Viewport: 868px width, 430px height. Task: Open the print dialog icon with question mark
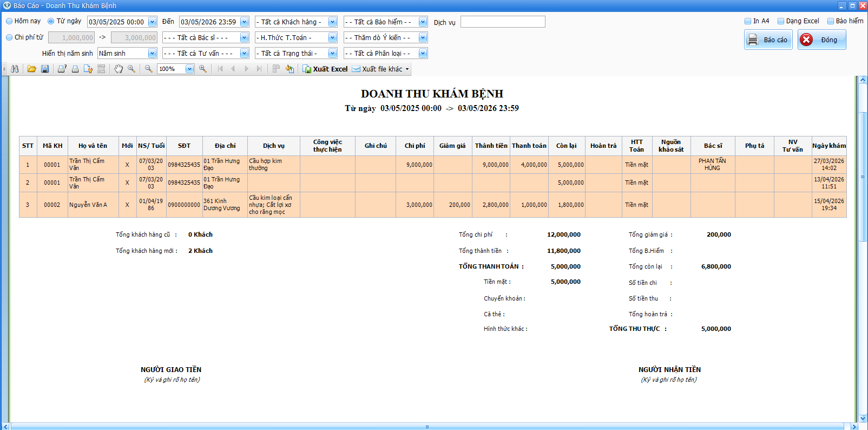coord(62,69)
